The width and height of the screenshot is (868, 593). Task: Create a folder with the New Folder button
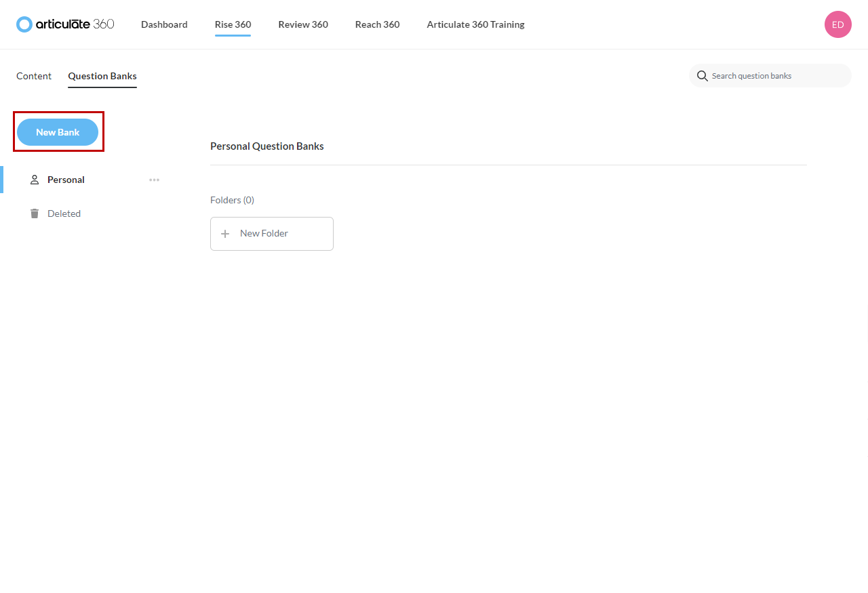pos(271,234)
